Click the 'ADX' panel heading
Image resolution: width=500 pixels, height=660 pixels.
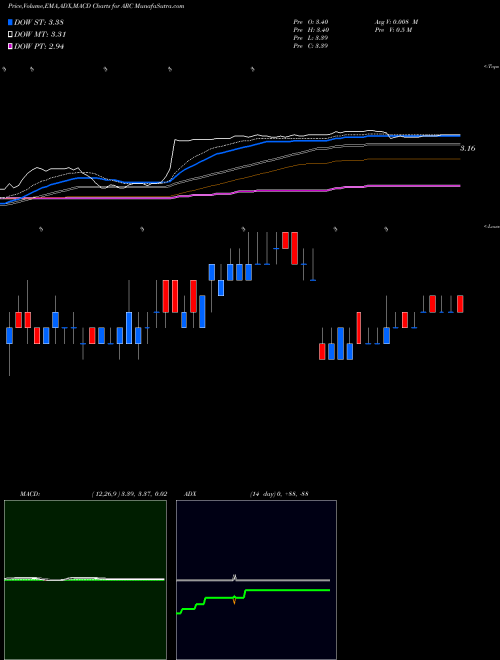[x=191, y=494]
